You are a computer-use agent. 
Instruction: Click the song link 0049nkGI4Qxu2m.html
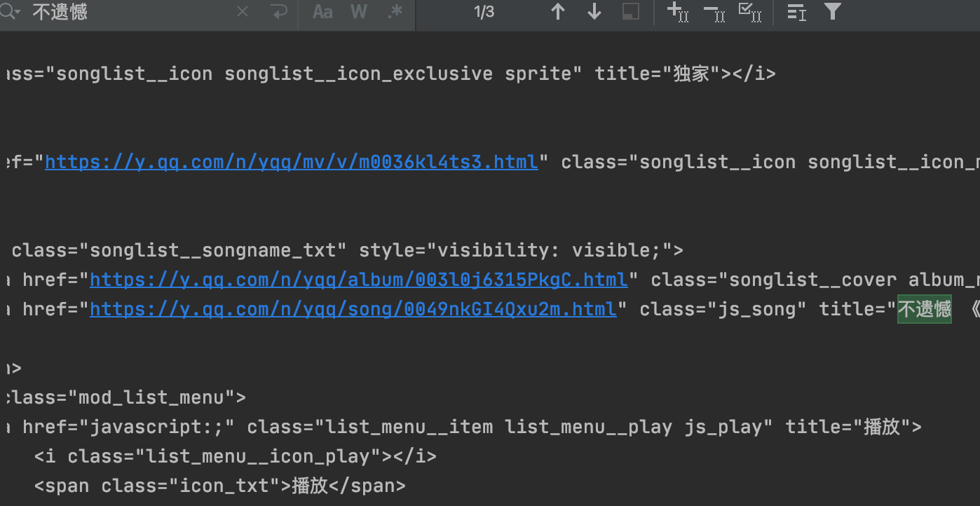pyautogui.click(x=353, y=308)
